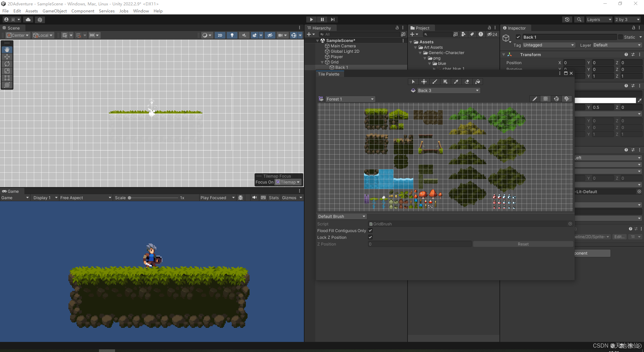Toggle Scene view lighting bulb
This screenshot has height=352, width=644.
pyautogui.click(x=232, y=35)
